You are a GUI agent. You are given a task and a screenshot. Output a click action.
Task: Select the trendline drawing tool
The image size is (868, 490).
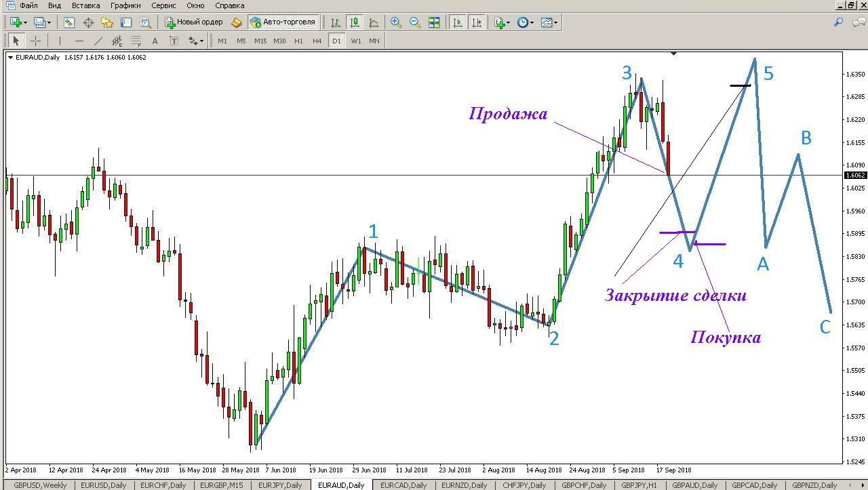click(x=98, y=41)
